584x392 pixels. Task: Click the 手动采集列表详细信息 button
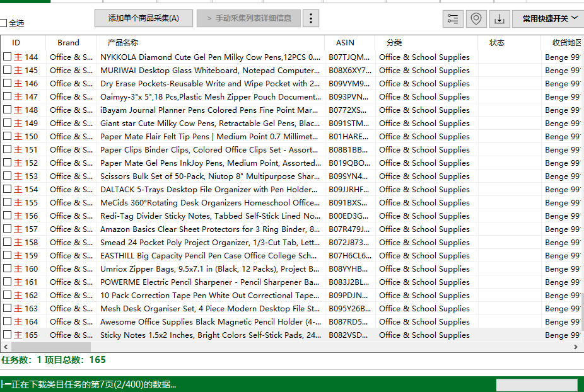[x=248, y=18]
